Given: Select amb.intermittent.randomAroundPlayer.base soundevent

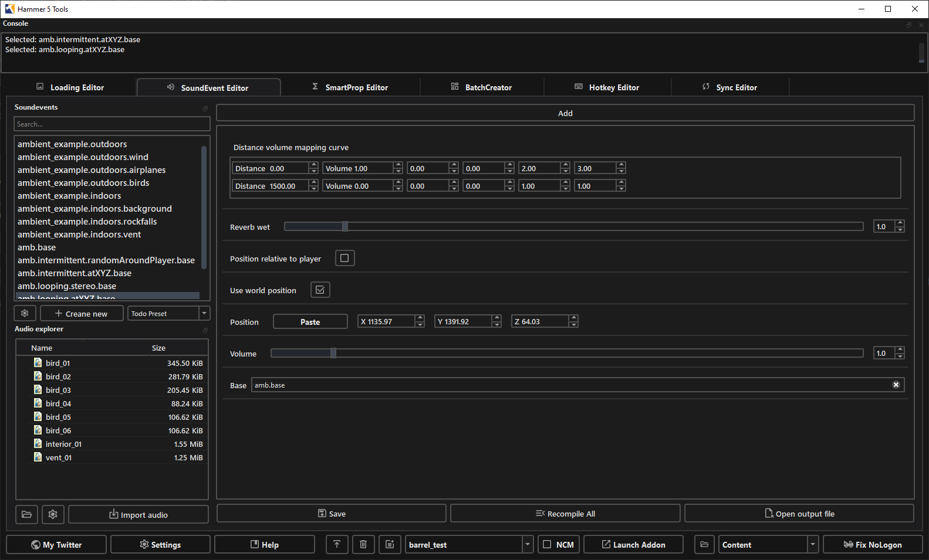Looking at the screenshot, I should [x=106, y=260].
